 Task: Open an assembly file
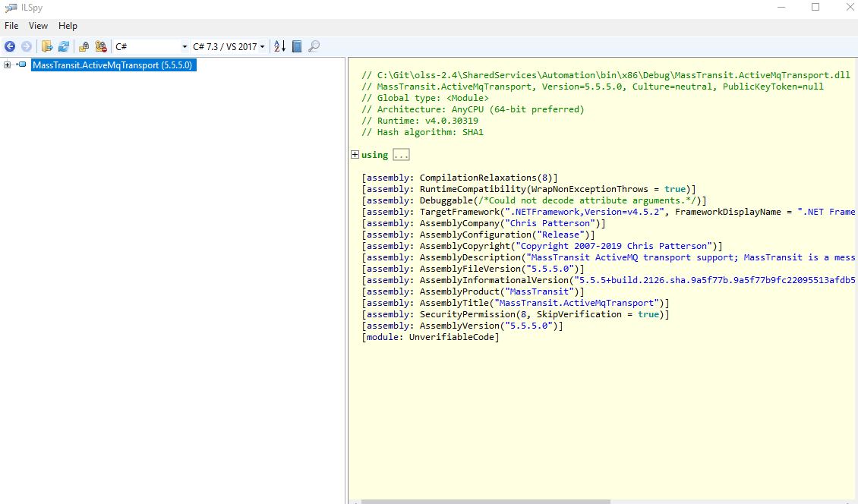click(47, 46)
